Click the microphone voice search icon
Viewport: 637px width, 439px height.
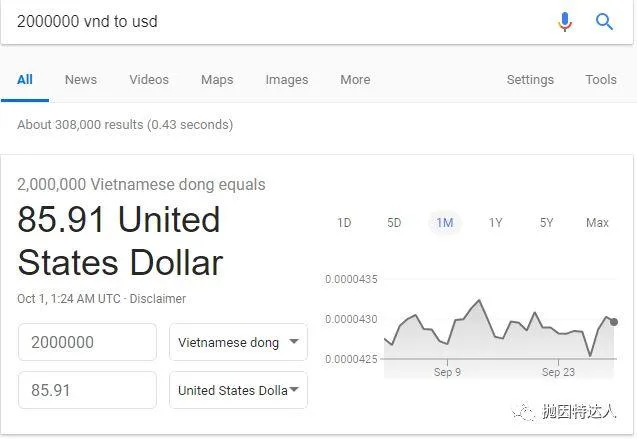pyautogui.click(x=565, y=22)
